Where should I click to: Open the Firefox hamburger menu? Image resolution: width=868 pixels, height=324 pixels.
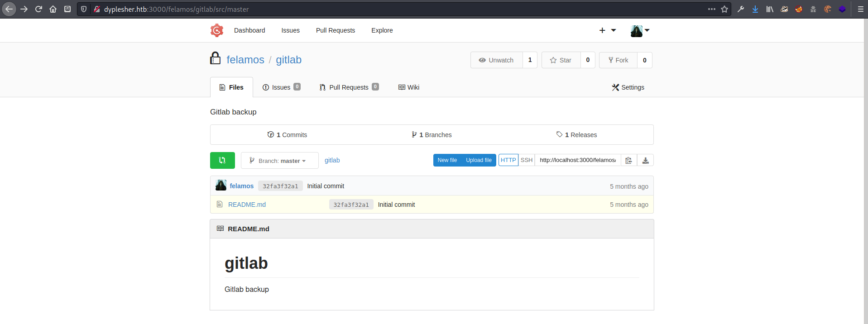[860, 9]
